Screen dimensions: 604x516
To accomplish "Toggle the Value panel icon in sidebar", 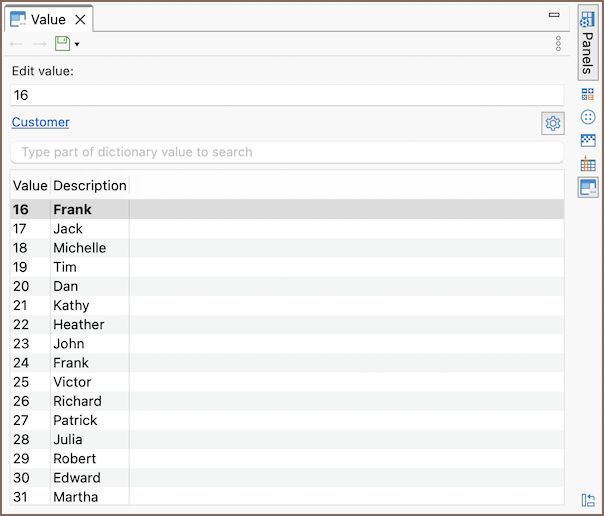I will pos(588,187).
